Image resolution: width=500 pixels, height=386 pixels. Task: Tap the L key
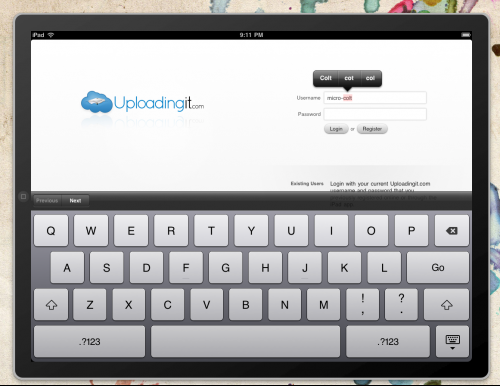(384, 268)
